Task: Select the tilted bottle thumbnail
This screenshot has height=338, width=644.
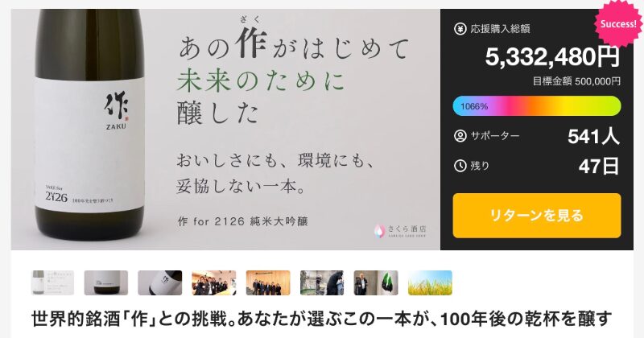Action: pyautogui.click(x=159, y=282)
